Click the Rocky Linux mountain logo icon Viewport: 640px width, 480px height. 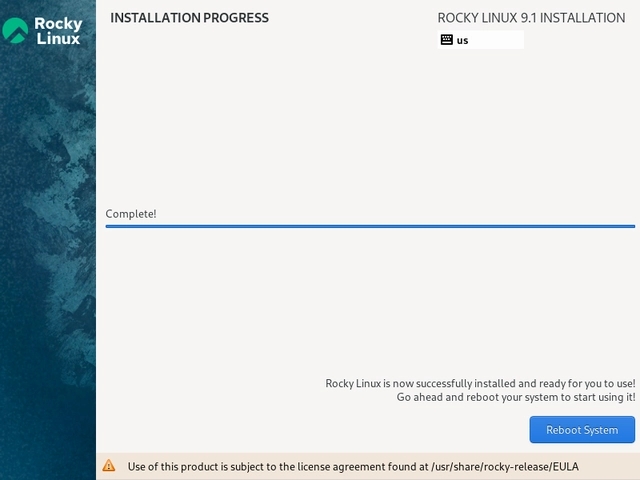point(16,31)
